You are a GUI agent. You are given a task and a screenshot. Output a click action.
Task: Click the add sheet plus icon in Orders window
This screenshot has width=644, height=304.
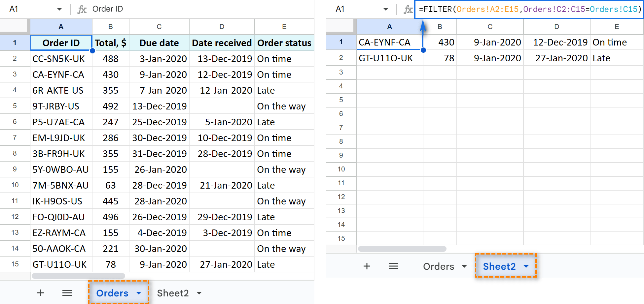tap(41, 293)
